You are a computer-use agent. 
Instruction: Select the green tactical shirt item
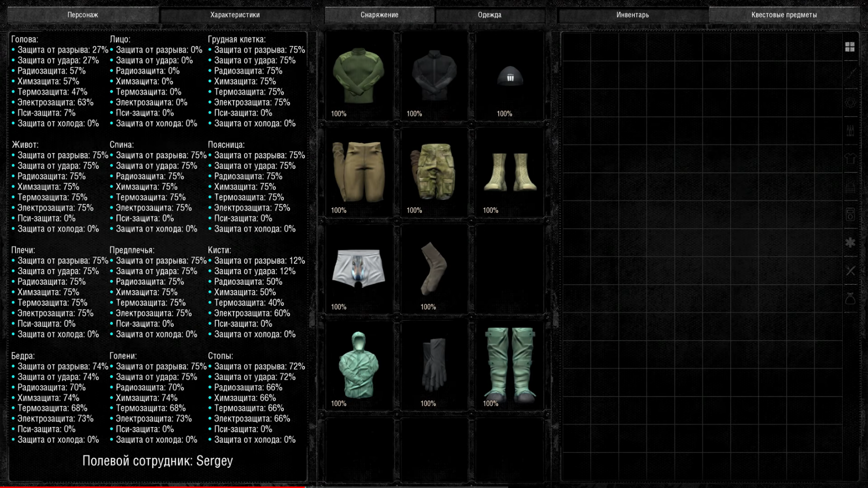tap(358, 75)
